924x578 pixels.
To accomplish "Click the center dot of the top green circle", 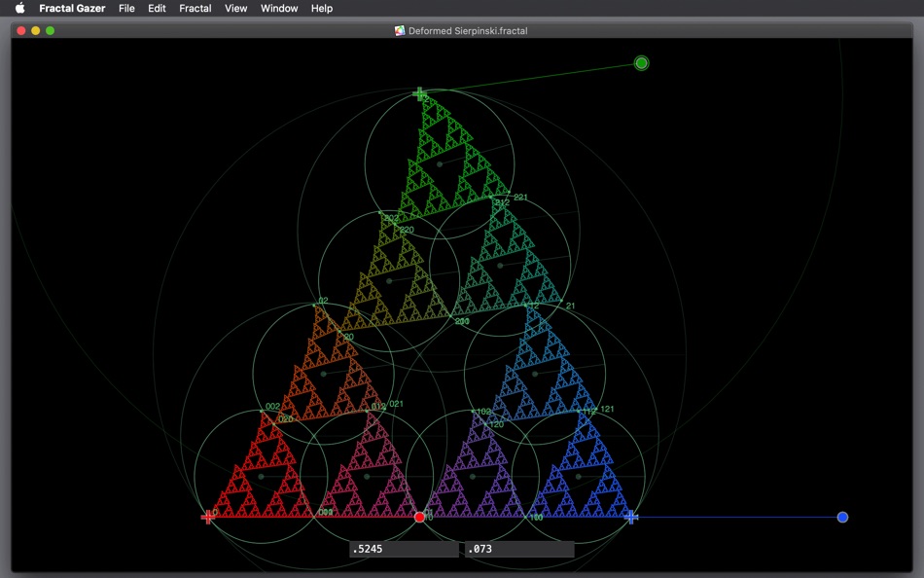I will point(440,164).
